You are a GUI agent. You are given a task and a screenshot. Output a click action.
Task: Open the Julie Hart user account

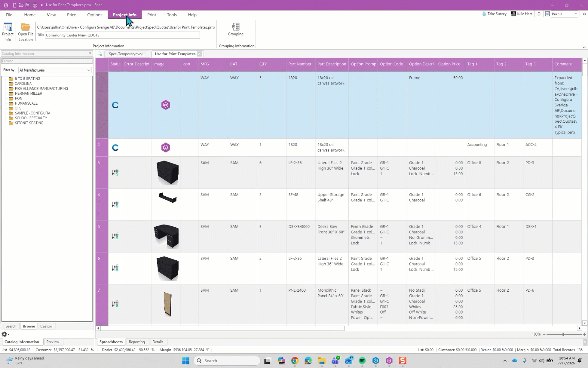coord(522,14)
